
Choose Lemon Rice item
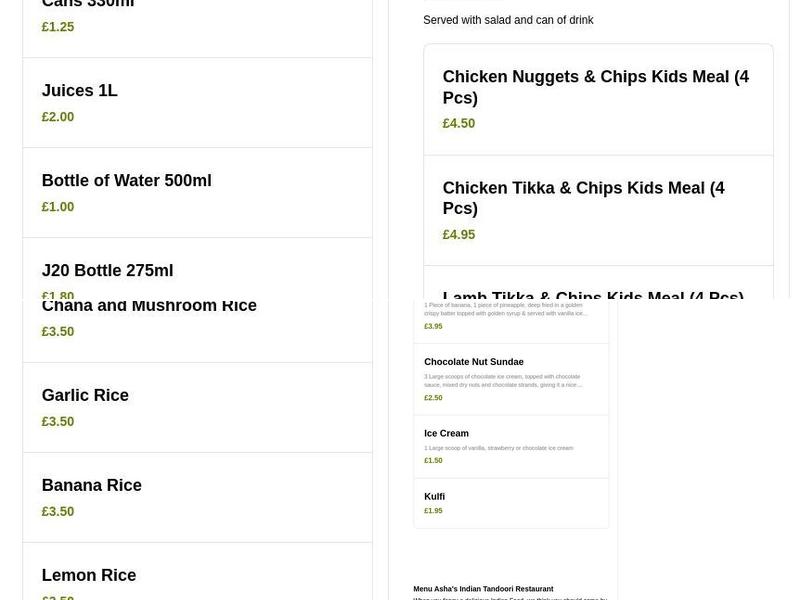click(x=89, y=575)
